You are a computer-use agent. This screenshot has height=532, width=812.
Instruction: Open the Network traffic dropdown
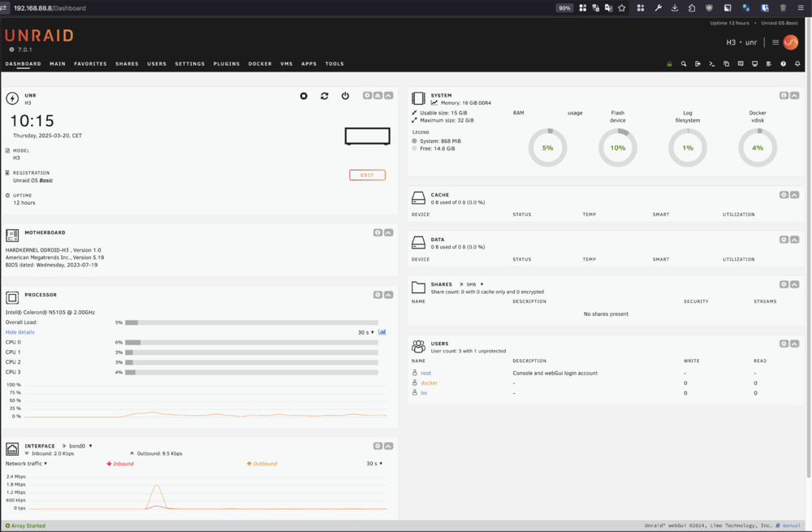pos(26,464)
